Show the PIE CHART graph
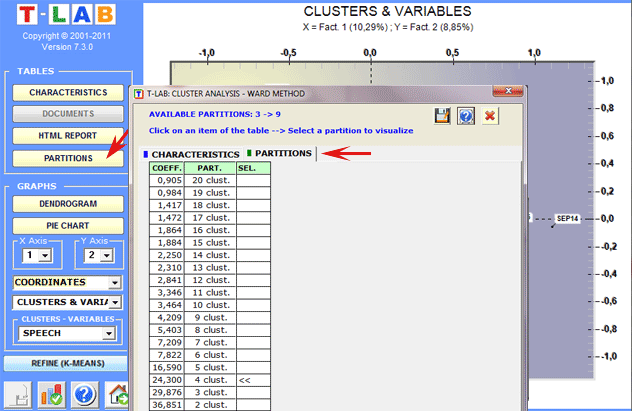This screenshot has width=632, height=411. (x=68, y=226)
